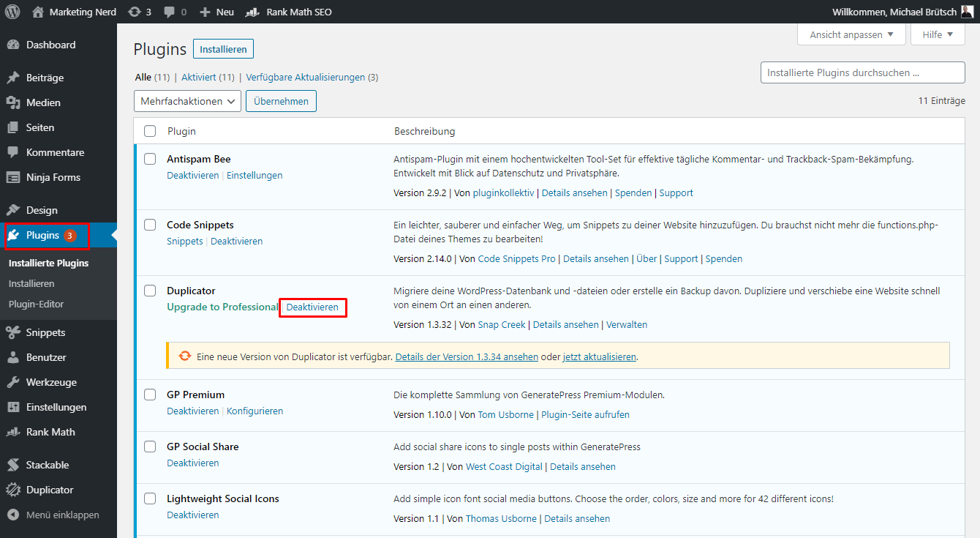Tick the select-all checkbox in table header
Screen dimensions: 980x538
[x=150, y=131]
